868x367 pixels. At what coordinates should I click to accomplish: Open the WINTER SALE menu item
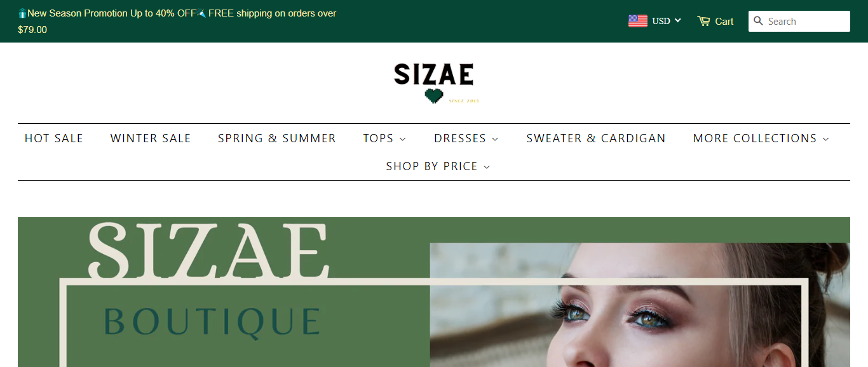coord(151,138)
